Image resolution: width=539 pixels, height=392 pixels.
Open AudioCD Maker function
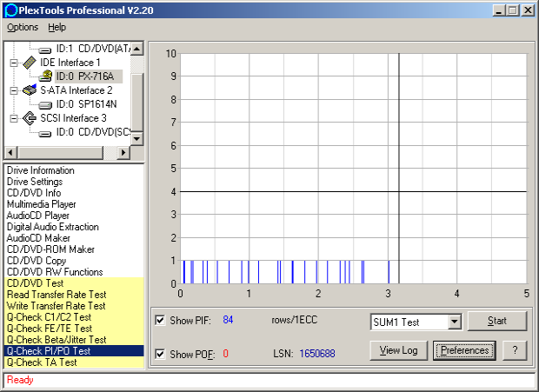click(x=38, y=238)
